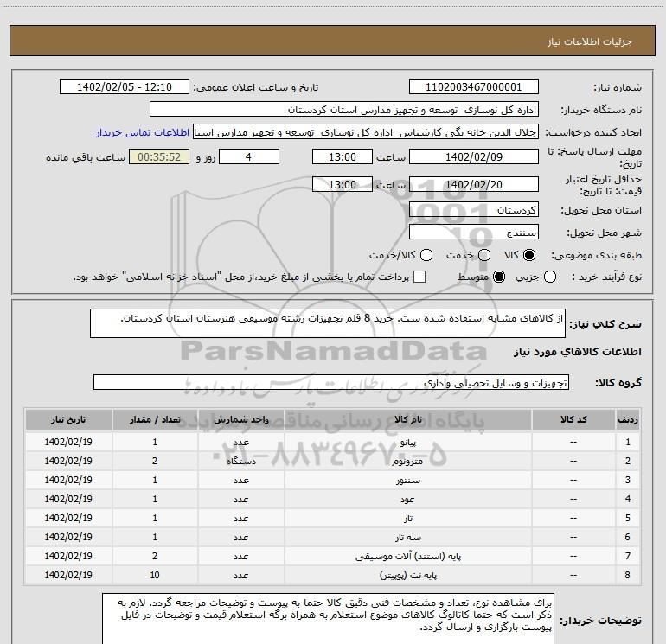Click the price validity date 1402/02/20
666x644 pixels.
(x=474, y=184)
